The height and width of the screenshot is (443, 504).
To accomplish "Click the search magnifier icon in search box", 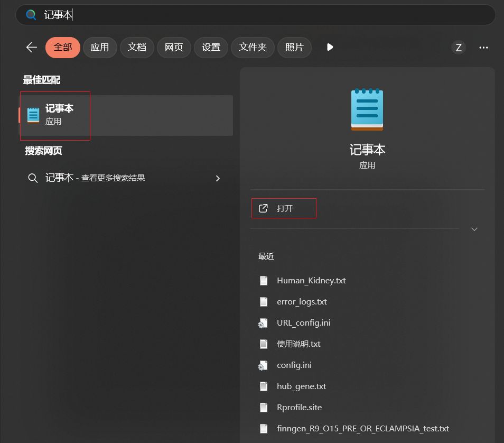I will pos(31,14).
